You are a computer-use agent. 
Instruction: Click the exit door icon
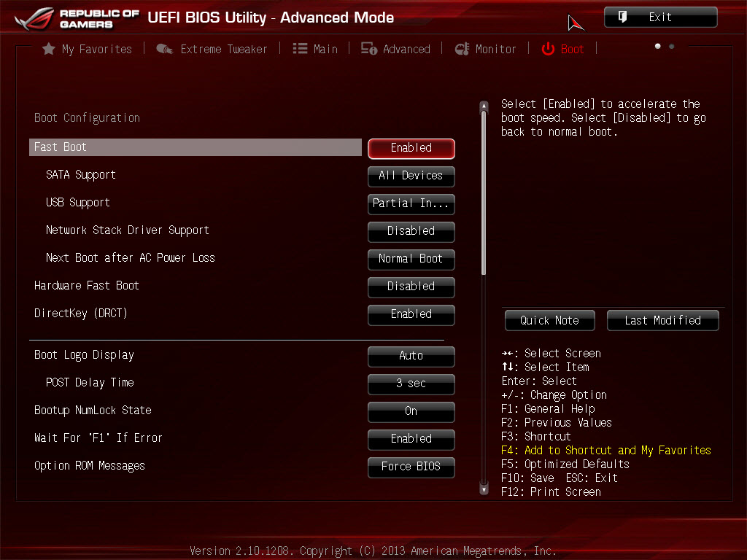coord(622,17)
